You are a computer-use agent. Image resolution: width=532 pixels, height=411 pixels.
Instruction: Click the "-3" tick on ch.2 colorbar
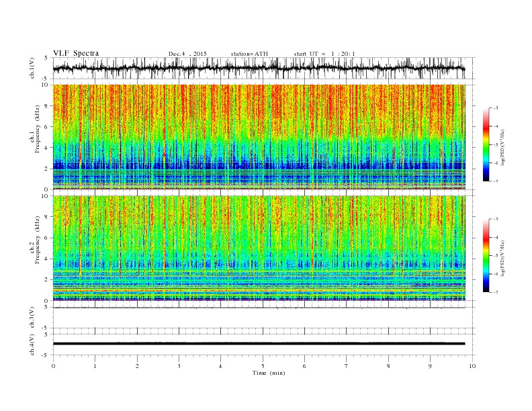[495, 219]
